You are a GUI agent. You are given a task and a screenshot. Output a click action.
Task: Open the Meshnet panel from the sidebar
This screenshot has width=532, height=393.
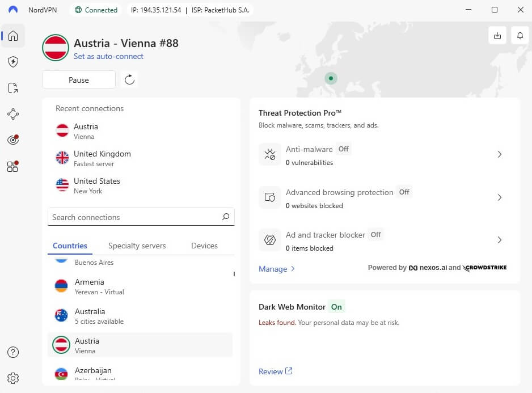tap(12, 114)
